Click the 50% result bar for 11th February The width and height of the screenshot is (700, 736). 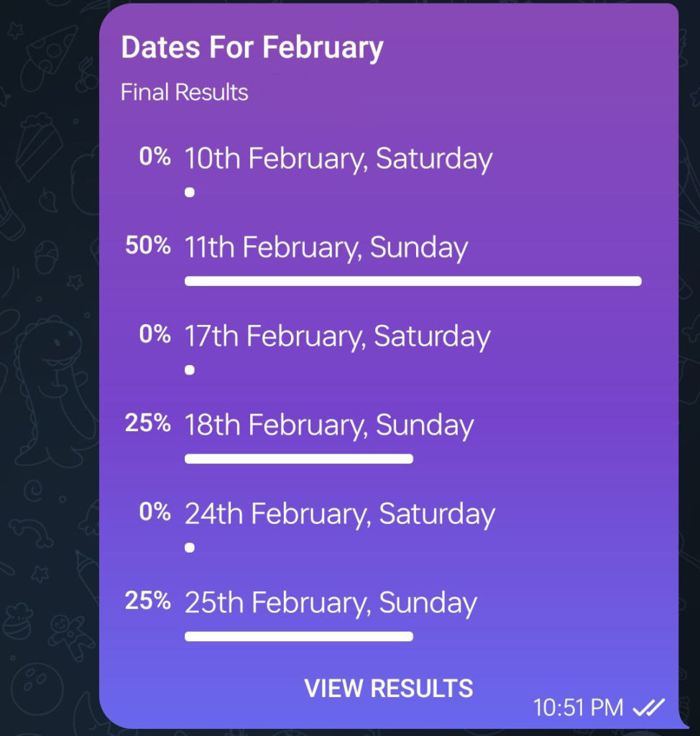click(413, 281)
